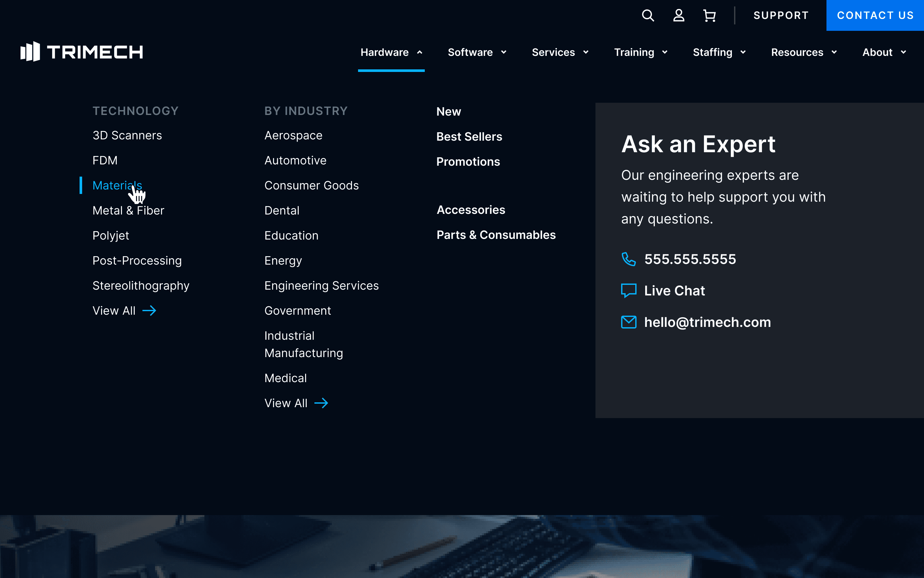The height and width of the screenshot is (578, 924).
Task: Open the Consumer Goods link
Action: click(x=312, y=185)
